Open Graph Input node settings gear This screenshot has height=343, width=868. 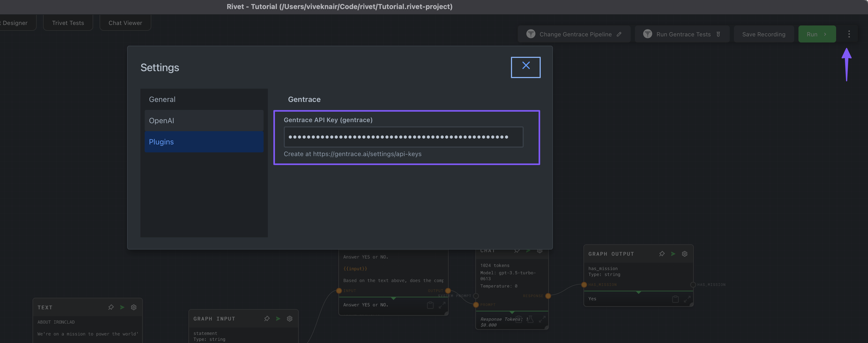tap(289, 318)
